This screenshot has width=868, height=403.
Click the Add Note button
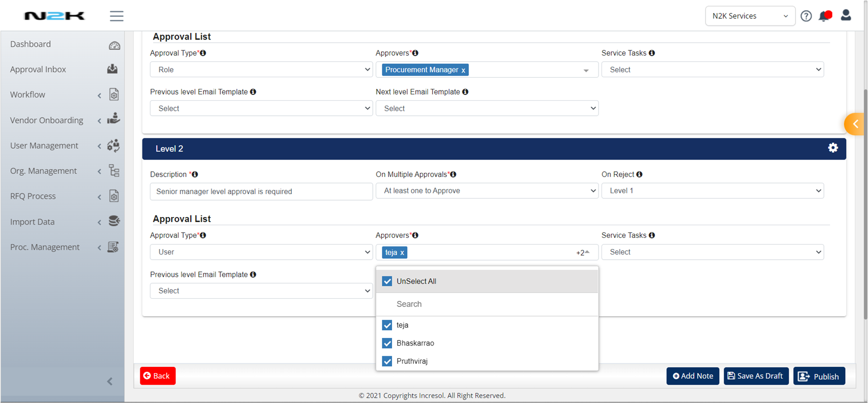693,376
